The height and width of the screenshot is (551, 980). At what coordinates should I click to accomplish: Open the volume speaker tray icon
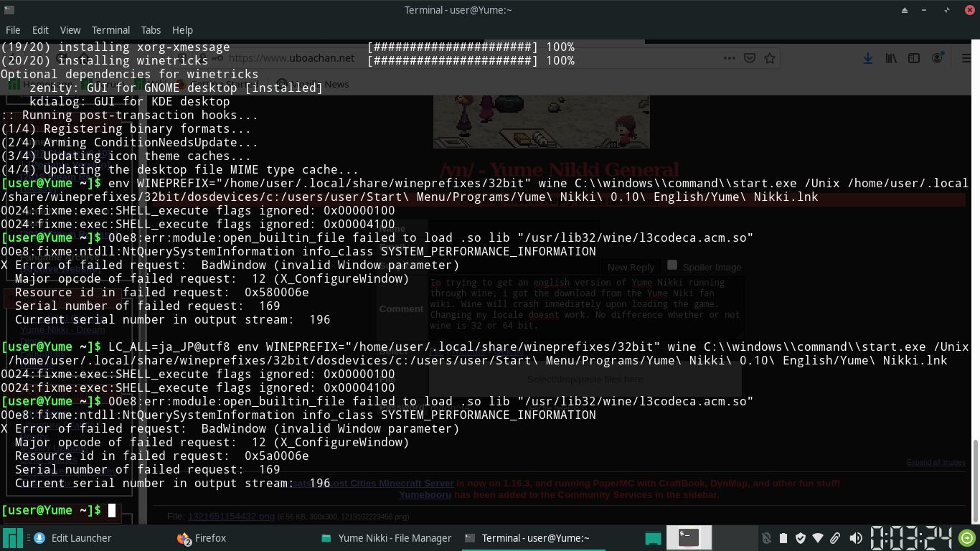(x=855, y=538)
